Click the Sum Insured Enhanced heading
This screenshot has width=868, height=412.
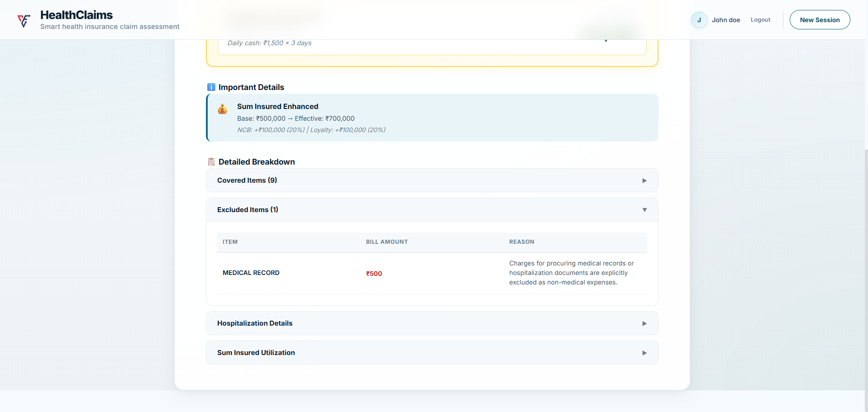(x=277, y=106)
